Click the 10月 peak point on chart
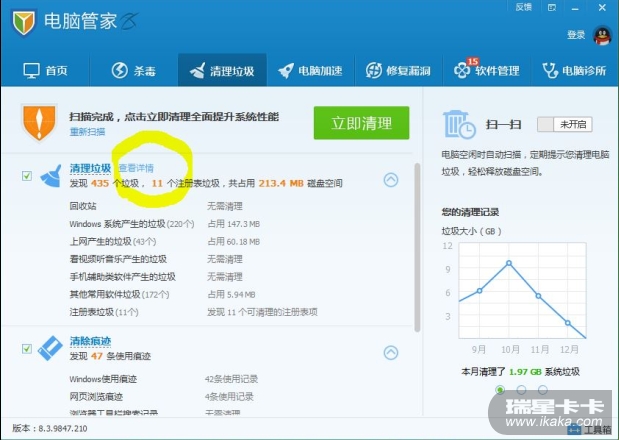Viewport: 619px width, 440px height. (x=509, y=263)
